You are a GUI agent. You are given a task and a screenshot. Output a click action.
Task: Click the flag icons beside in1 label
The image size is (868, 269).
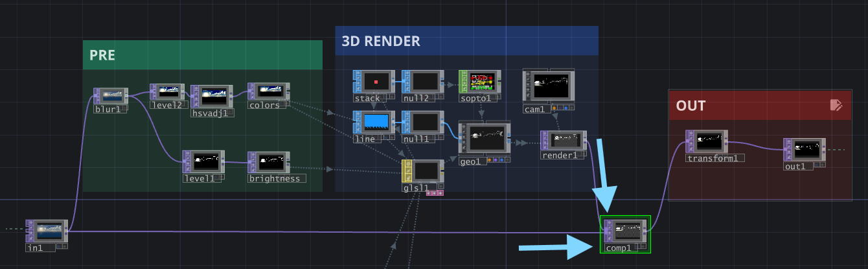tap(62, 246)
